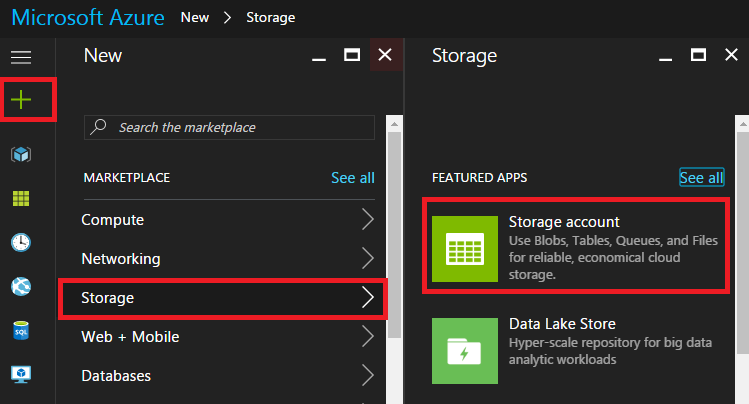The width and height of the screenshot is (749, 404).
Task: Select Storage in the marketplace list
Action: coord(222,298)
